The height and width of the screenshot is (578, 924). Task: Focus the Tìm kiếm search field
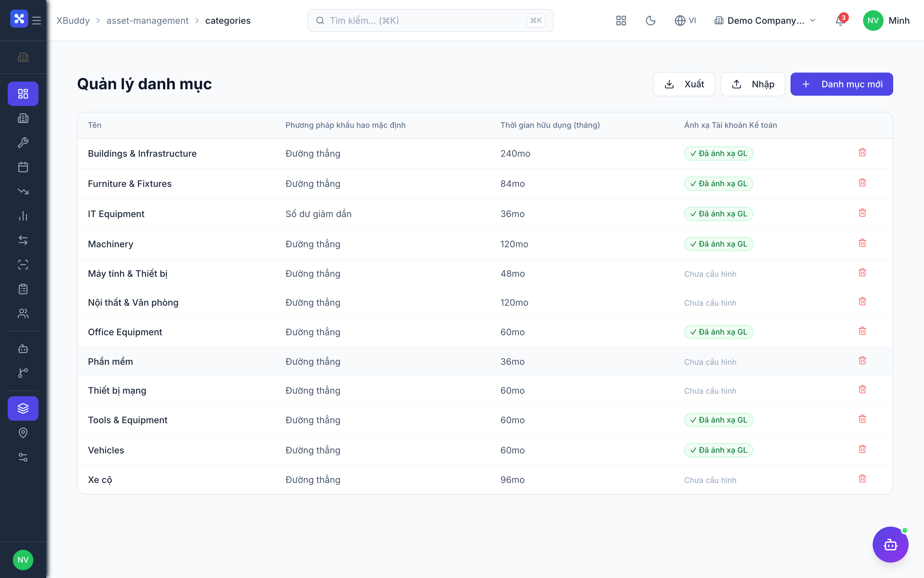click(430, 21)
